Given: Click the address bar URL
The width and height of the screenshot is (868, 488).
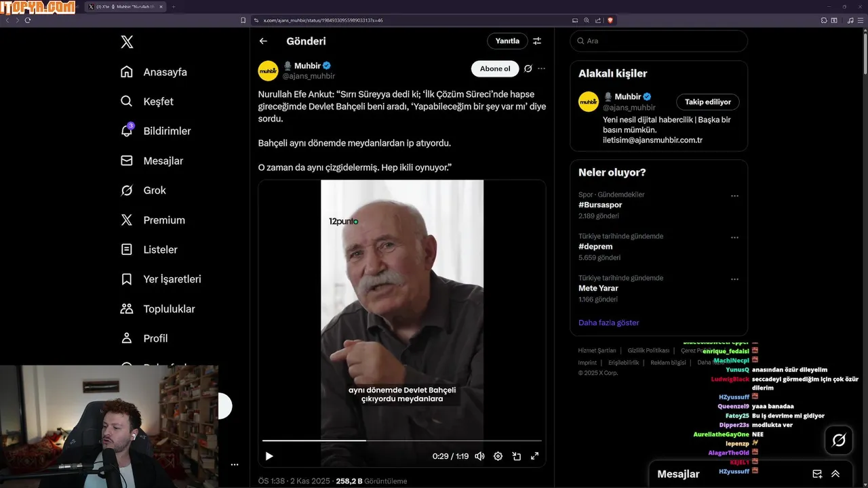Looking at the screenshot, I should pos(323,20).
